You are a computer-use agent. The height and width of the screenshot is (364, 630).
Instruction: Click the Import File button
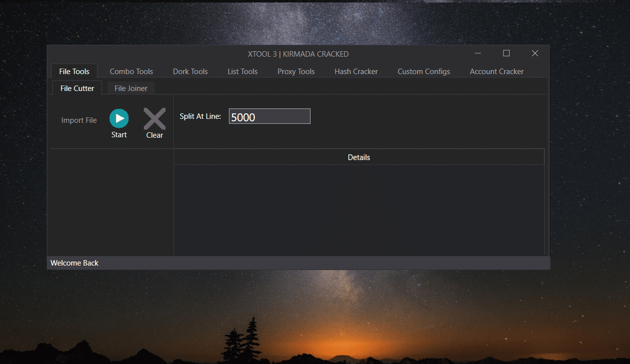[79, 120]
